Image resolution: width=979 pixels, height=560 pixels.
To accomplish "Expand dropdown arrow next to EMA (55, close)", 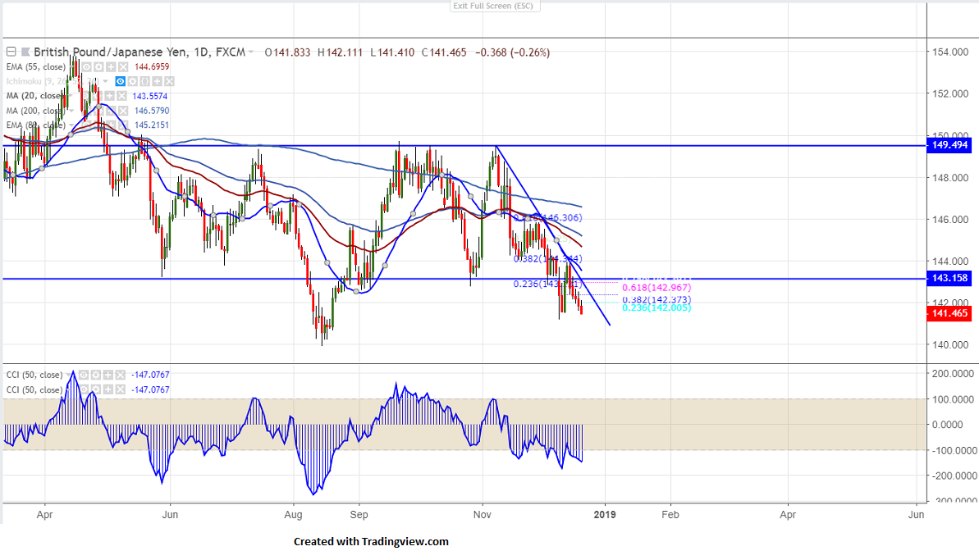I will click(x=71, y=66).
